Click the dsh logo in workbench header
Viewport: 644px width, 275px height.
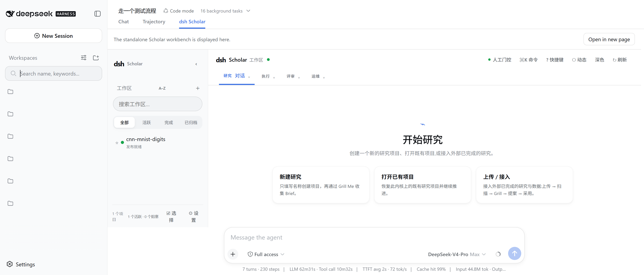tap(221, 60)
